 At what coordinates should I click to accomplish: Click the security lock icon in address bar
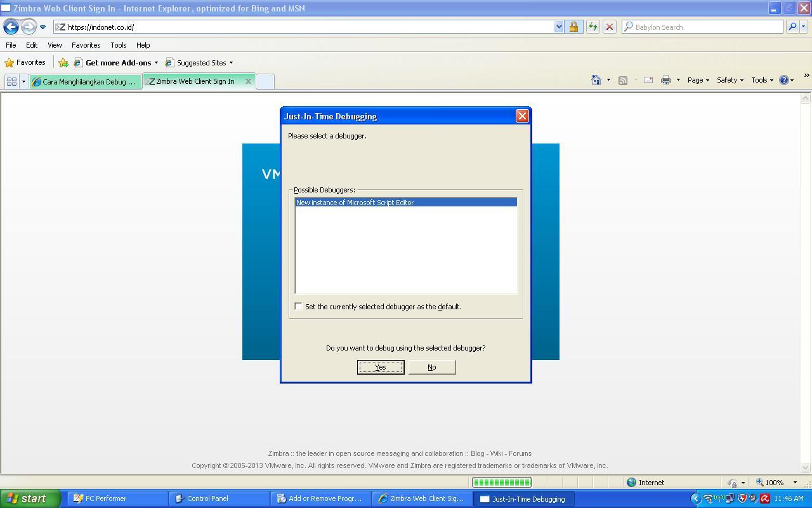[573, 27]
